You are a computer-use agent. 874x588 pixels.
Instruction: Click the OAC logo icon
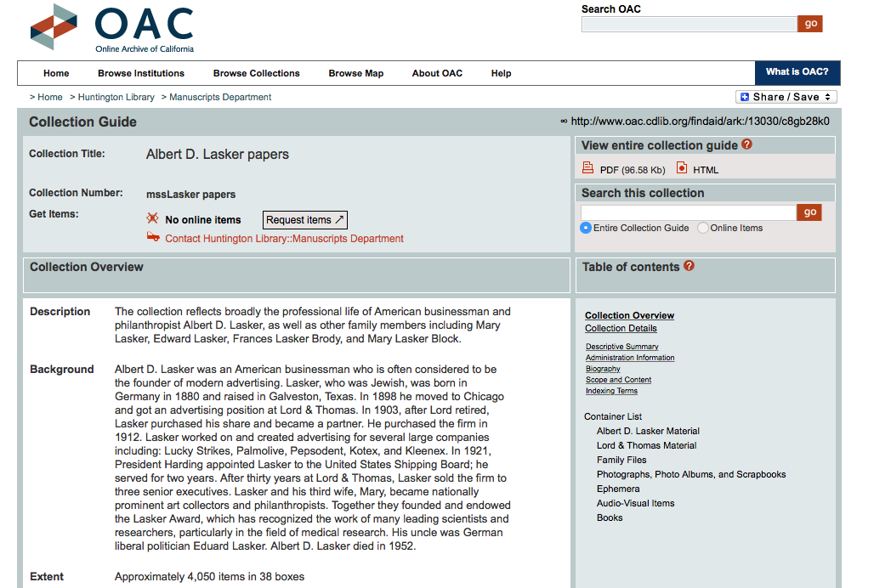pyautogui.click(x=54, y=27)
